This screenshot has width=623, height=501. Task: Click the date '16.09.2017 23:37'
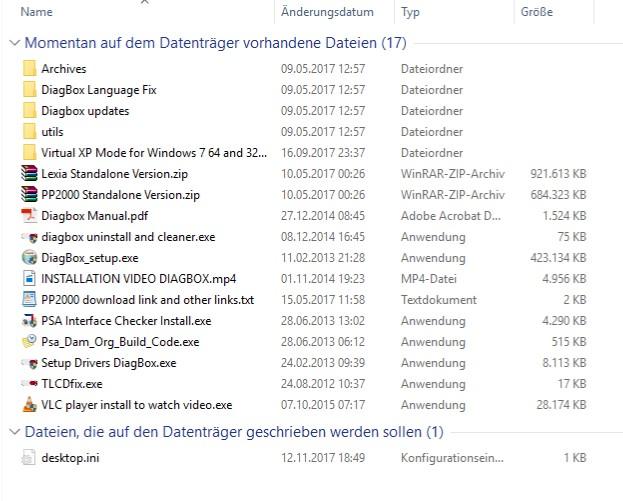point(323,153)
